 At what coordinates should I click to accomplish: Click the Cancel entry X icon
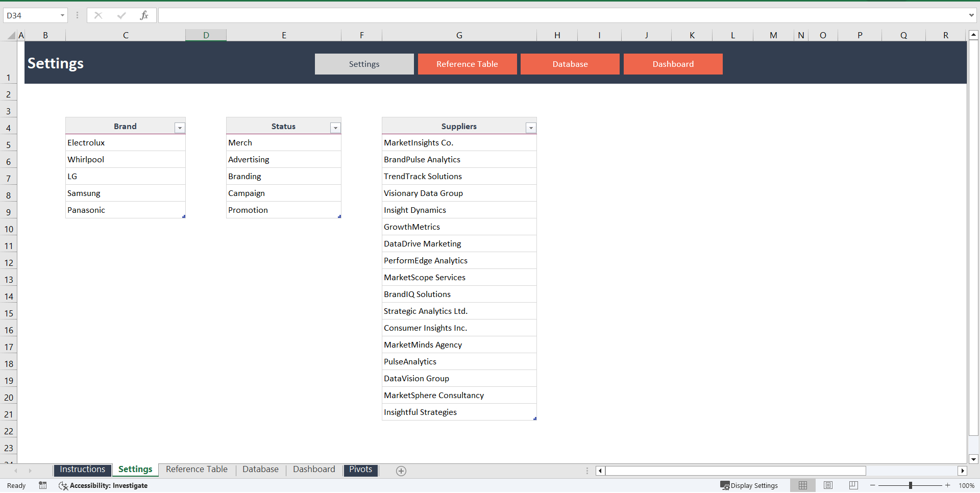98,15
